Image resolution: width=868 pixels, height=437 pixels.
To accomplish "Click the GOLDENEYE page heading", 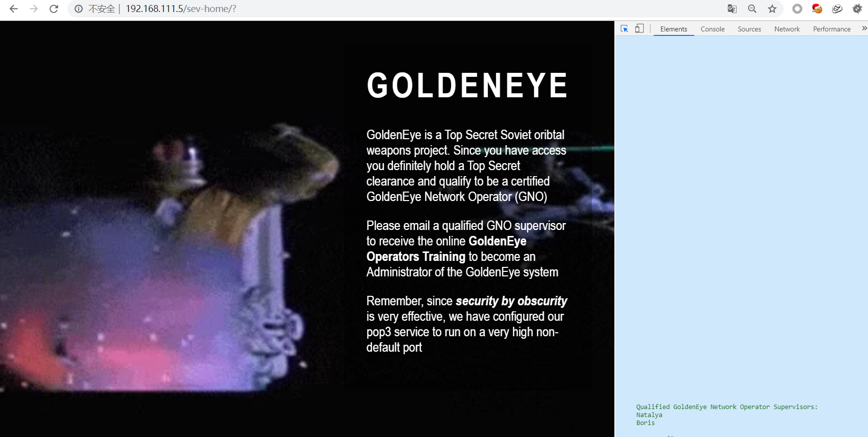I will (x=467, y=85).
